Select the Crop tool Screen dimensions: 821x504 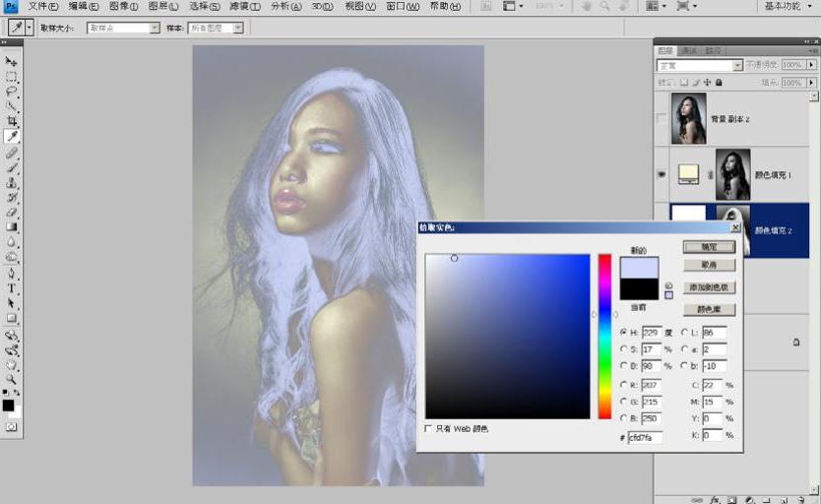coord(11,121)
